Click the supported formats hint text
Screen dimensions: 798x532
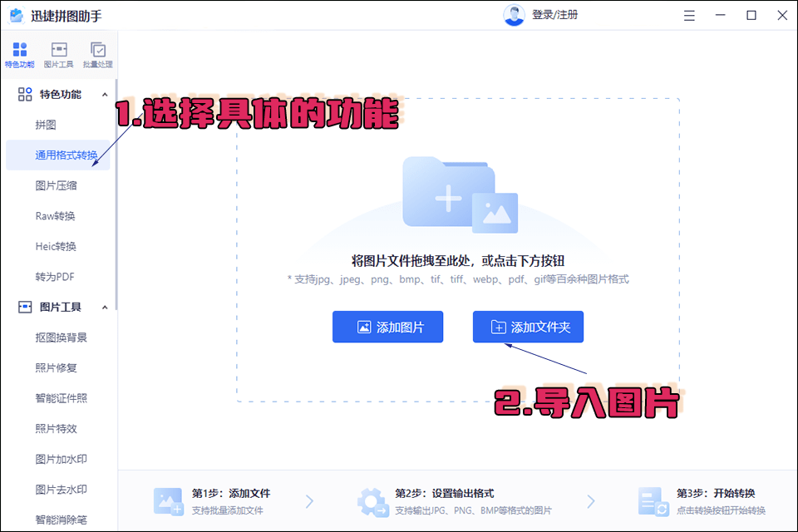(458, 279)
